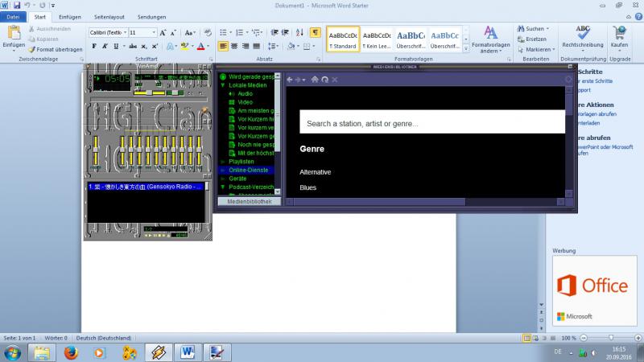644x362 pixels.
Task: Apply superscript formatting in Word ribbon
Action: pos(155,47)
